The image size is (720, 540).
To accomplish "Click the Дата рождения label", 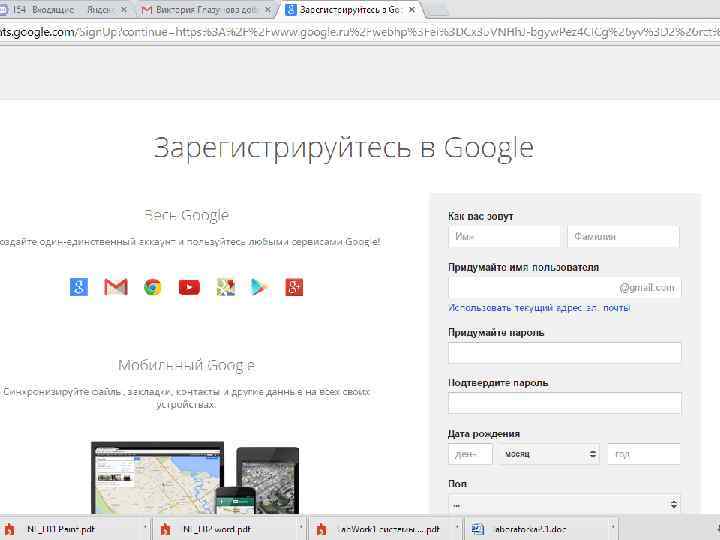I will [484, 434].
